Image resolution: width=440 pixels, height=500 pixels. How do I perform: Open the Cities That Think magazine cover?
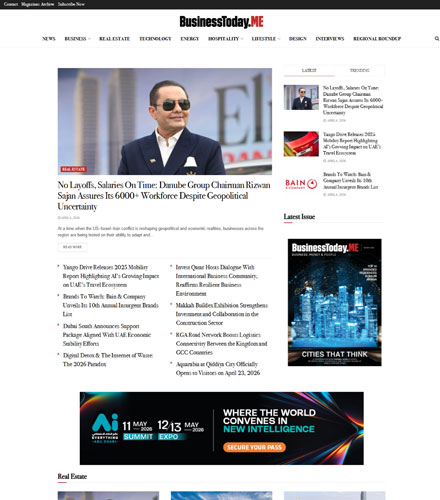[x=335, y=302]
